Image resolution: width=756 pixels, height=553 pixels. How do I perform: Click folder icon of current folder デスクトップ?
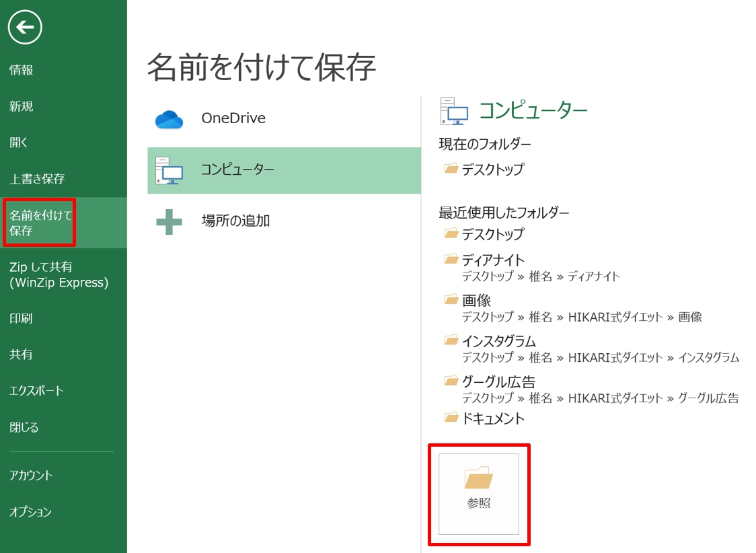[451, 168]
